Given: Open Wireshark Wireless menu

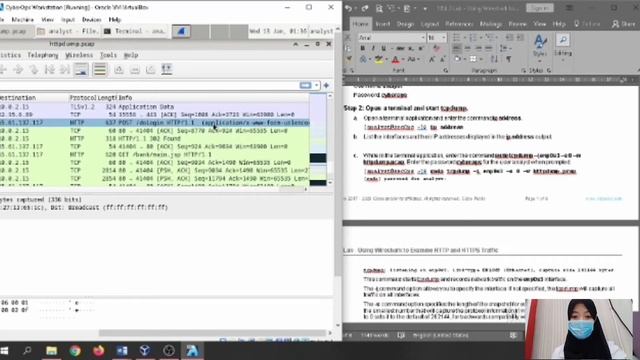Looking at the screenshot, I should coord(79,55).
